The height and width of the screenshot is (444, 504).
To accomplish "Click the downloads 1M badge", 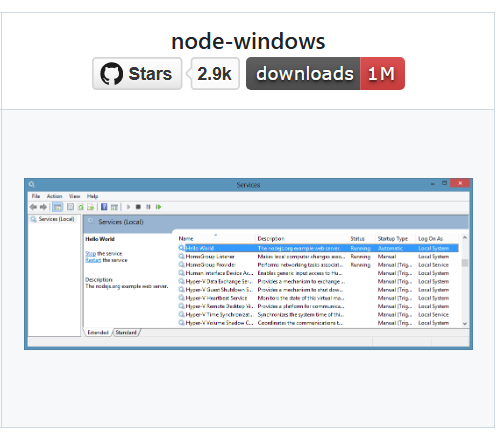I will coord(325,73).
